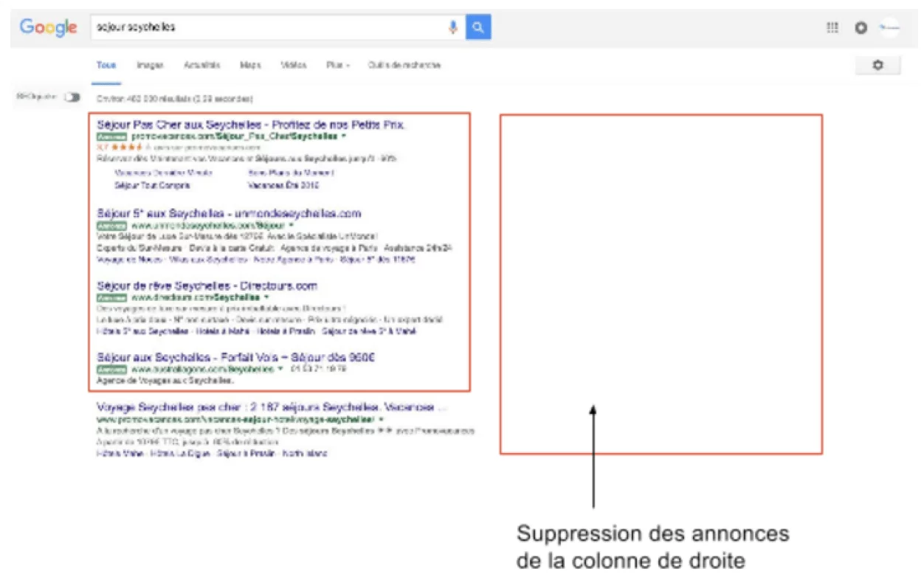This screenshot has height=588, width=924.
Task: Open 'Bons Plans du Moment' sitelink
Action: (x=292, y=173)
